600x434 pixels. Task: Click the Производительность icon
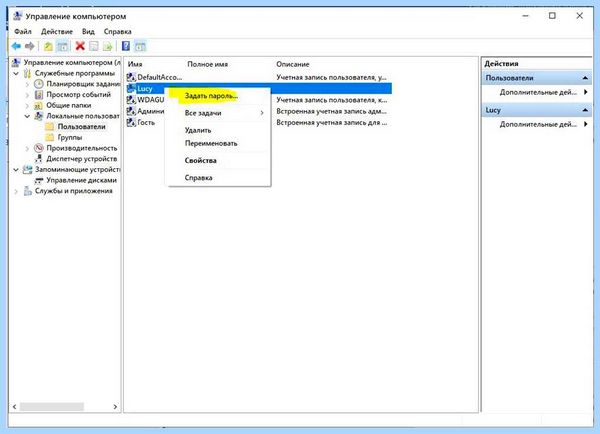coord(39,148)
